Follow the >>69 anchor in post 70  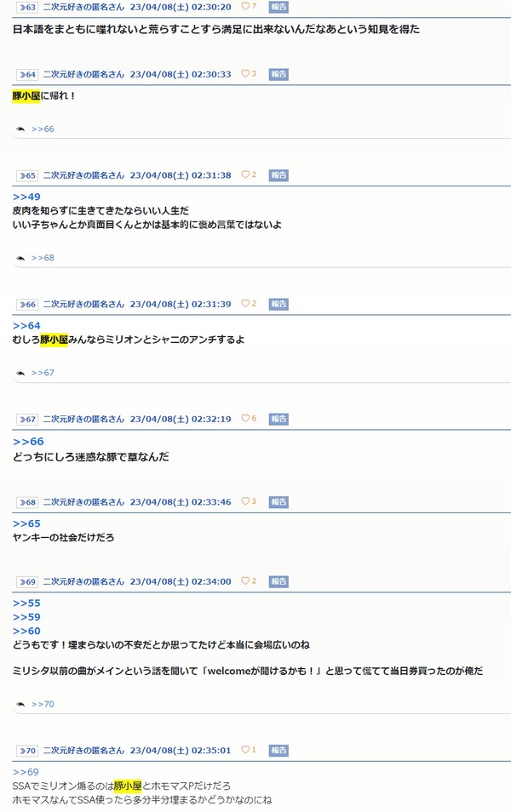(x=26, y=772)
